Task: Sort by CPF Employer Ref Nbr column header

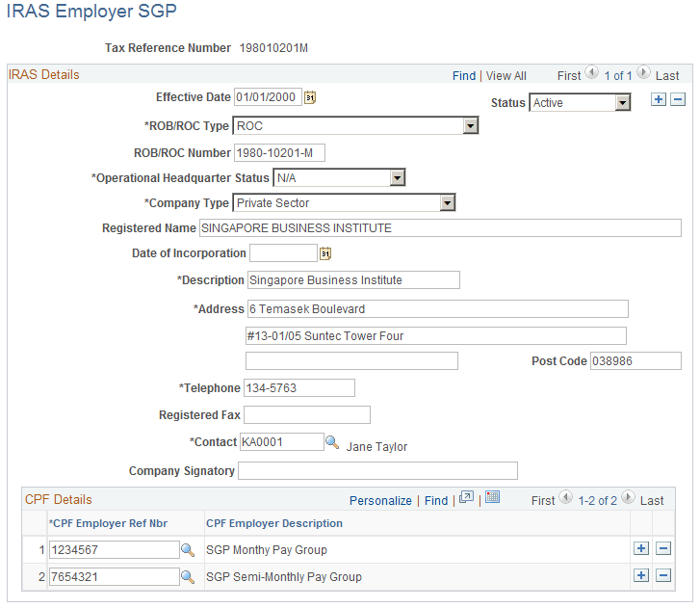Action: [x=108, y=523]
